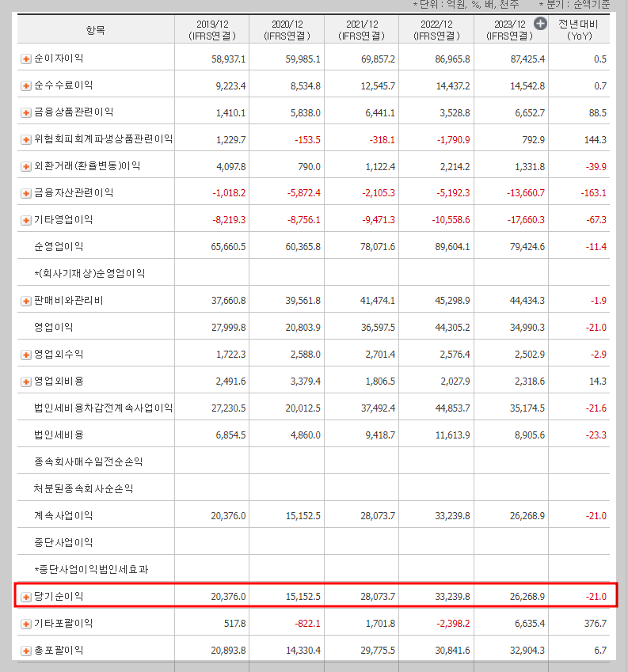Click 기타포괄이익 YoY value 376.7
This screenshot has height=672, width=628.
(596, 624)
